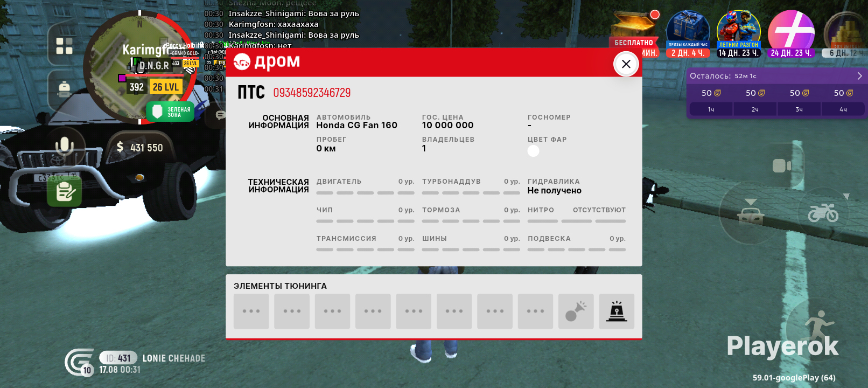Select the first empty tuning slot
This screenshot has width=868, height=388.
(x=251, y=311)
